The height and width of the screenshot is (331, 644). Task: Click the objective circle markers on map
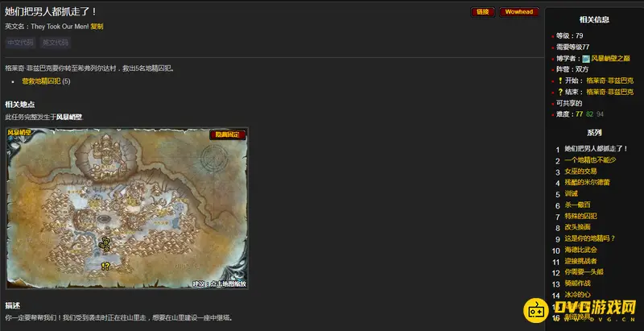pyautogui.click(x=105, y=244)
